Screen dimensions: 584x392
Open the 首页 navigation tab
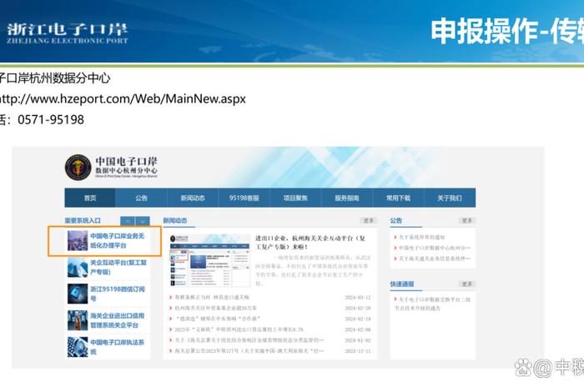(x=90, y=198)
